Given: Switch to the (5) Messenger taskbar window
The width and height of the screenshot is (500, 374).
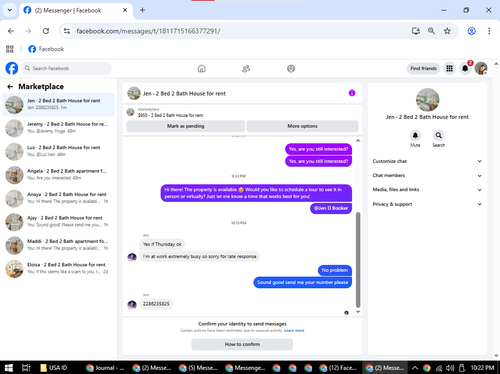Looking at the screenshot, I should tap(198, 368).
